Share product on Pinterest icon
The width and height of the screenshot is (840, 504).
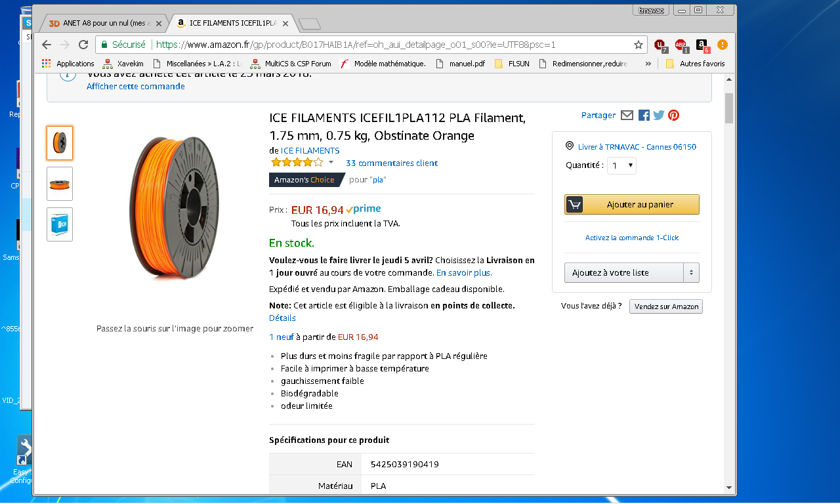pyautogui.click(x=673, y=115)
